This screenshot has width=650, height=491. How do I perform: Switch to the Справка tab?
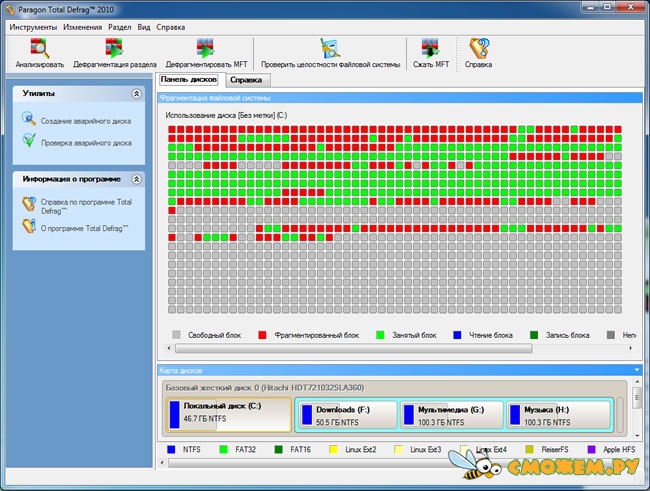(246, 80)
